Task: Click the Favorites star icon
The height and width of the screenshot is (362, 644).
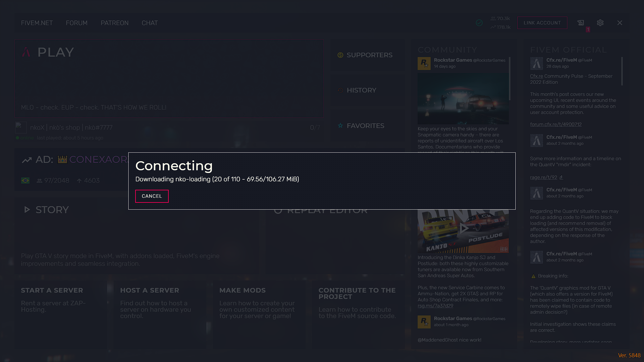Action: 340,126
